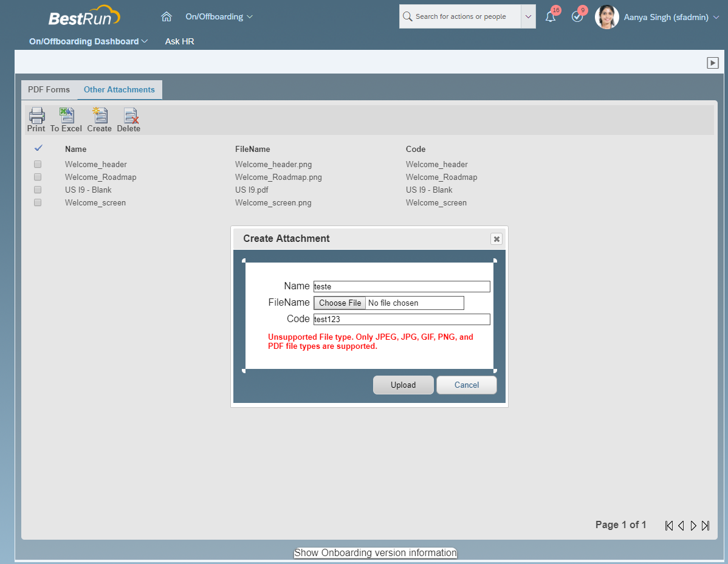728x564 pixels.
Task: Check the Welcome_Roadmap row checkbox
Action: click(38, 177)
